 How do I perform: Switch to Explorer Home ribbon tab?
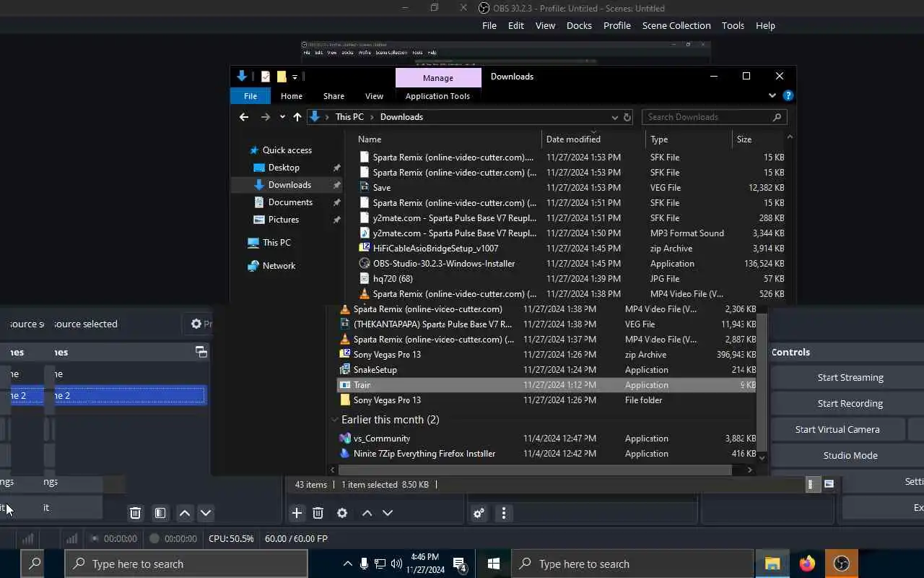292,96
